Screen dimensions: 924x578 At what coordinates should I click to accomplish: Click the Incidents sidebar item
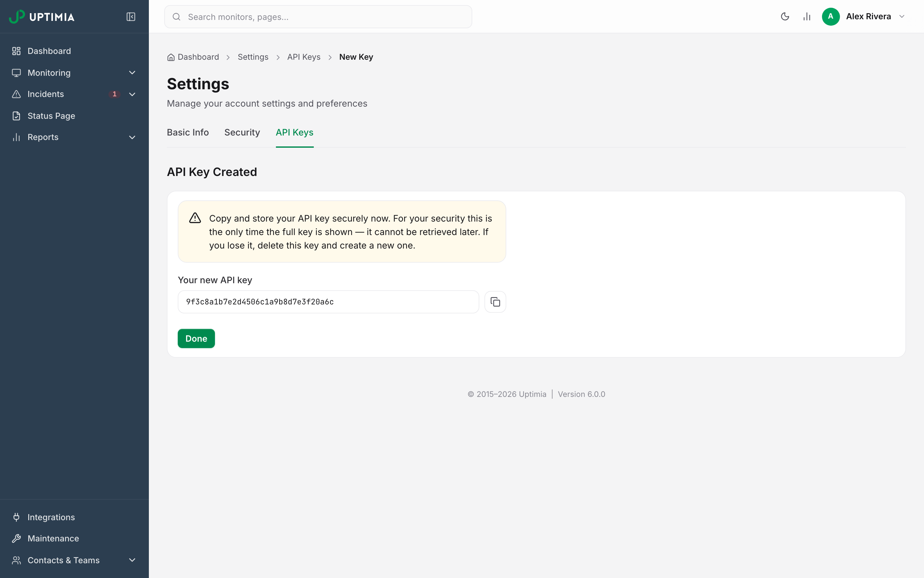74,94
